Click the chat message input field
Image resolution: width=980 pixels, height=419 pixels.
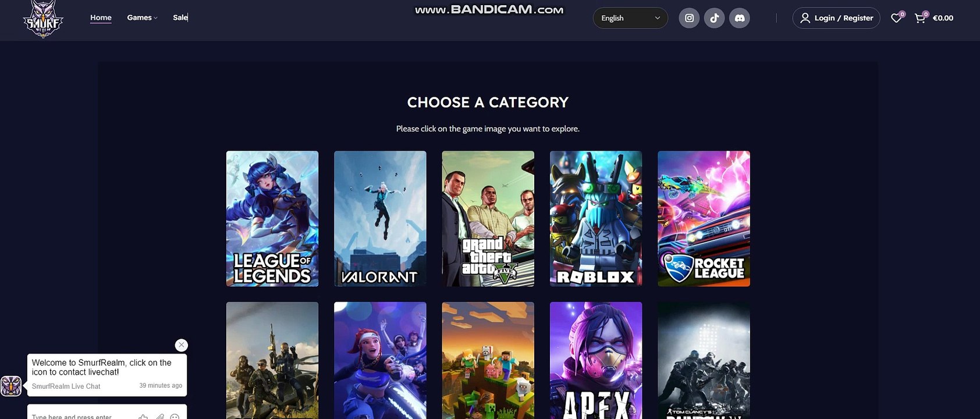click(x=81, y=416)
